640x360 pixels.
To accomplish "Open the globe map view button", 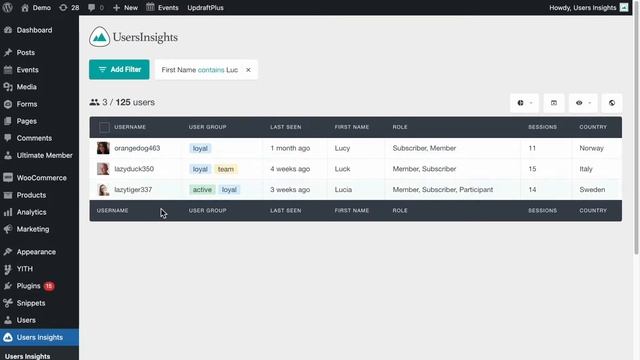I will click(612, 103).
